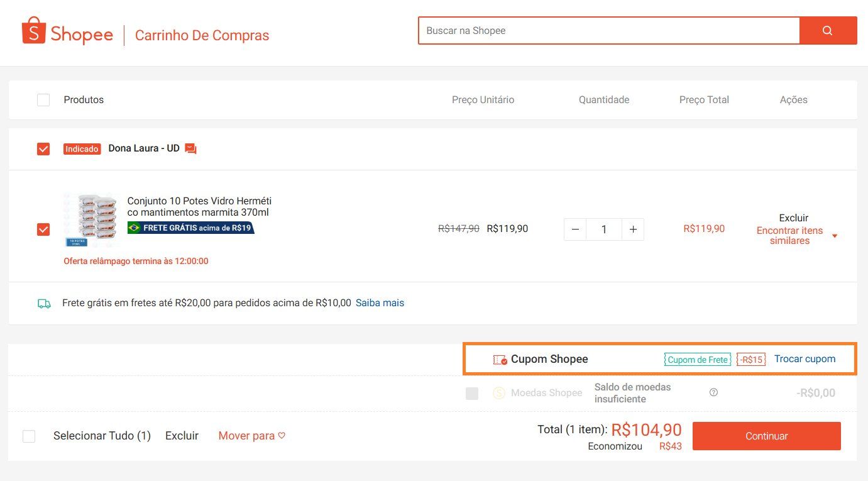
Task: Click bottom Excluir next to Selecionar Tudo
Action: point(182,436)
